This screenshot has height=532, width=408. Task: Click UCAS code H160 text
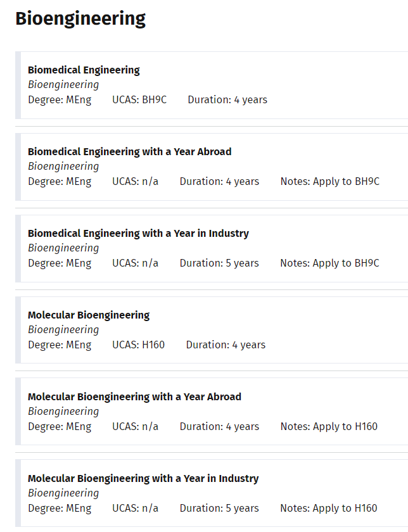click(x=139, y=345)
